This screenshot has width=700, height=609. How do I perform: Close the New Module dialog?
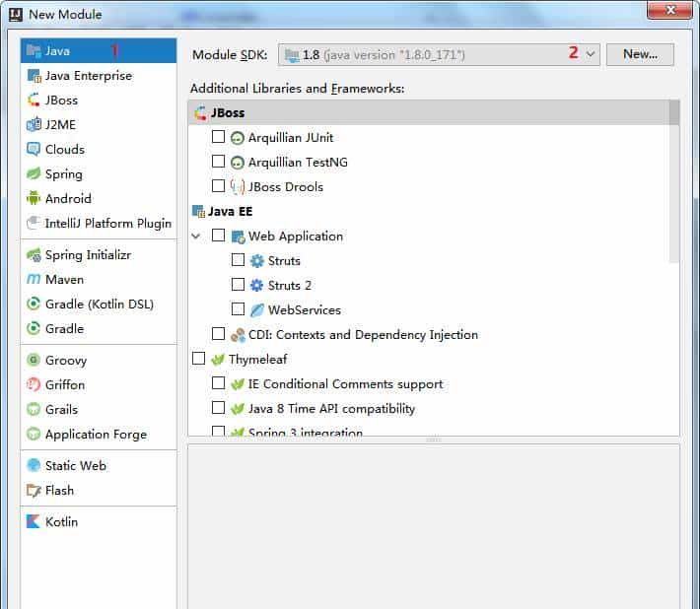click(x=669, y=10)
